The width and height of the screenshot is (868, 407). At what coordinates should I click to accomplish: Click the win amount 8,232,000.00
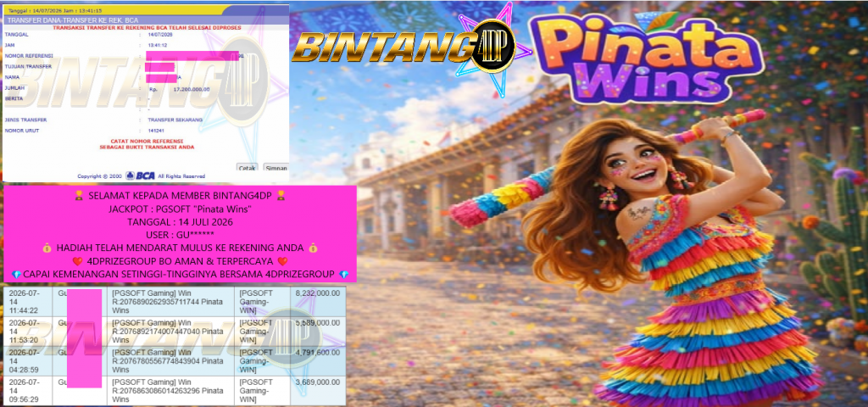pos(317,293)
